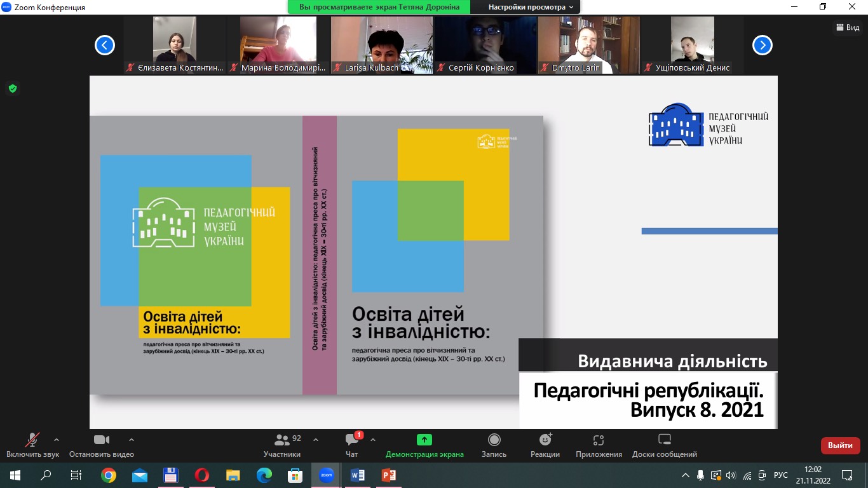Click the green Демонстрация экрана share button
Viewport: 868px width, 488px height.
(x=424, y=445)
